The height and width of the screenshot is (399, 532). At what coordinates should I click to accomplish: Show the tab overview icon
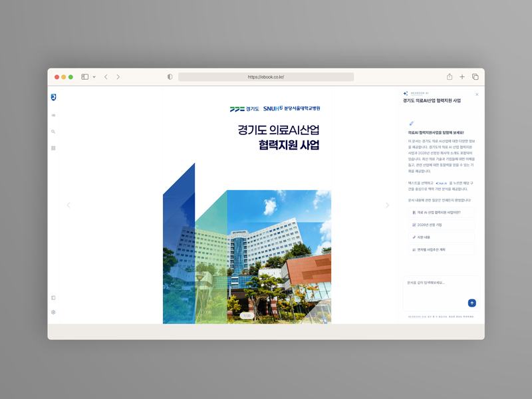tap(475, 77)
